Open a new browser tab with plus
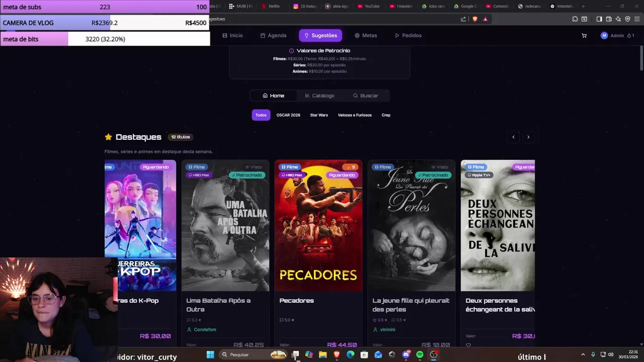Viewport: 644px width, 362px height. (x=583, y=6)
